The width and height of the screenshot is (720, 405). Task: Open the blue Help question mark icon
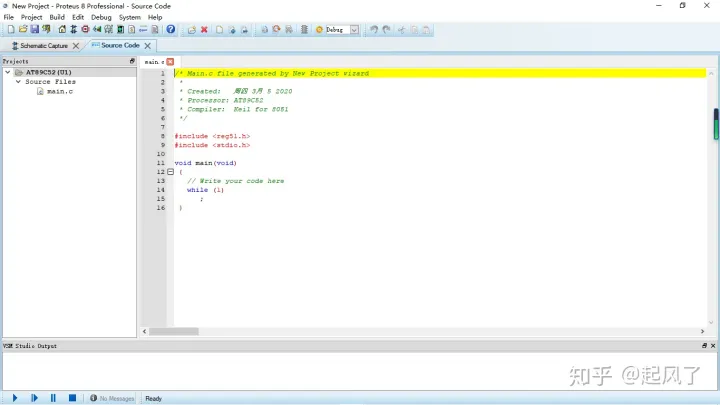[x=171, y=30]
